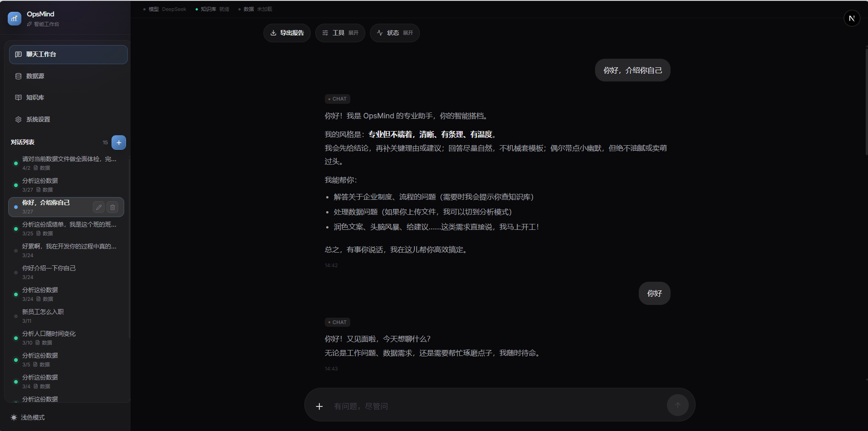Screen dimensions: 868x431
Task: Click the 导出报告 export button
Action: pos(287,32)
